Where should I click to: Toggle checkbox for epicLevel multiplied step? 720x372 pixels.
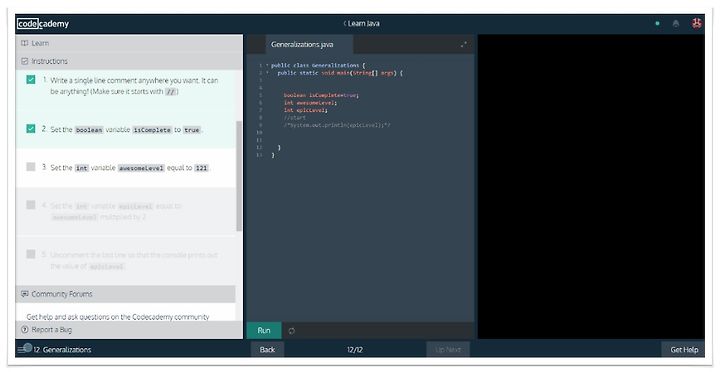(x=31, y=205)
